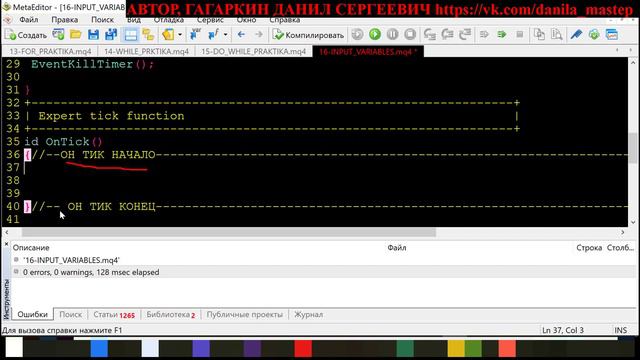Expand the dropdown arrow beside the function icon
The height and width of the screenshot is (360, 640).
click(x=225, y=35)
